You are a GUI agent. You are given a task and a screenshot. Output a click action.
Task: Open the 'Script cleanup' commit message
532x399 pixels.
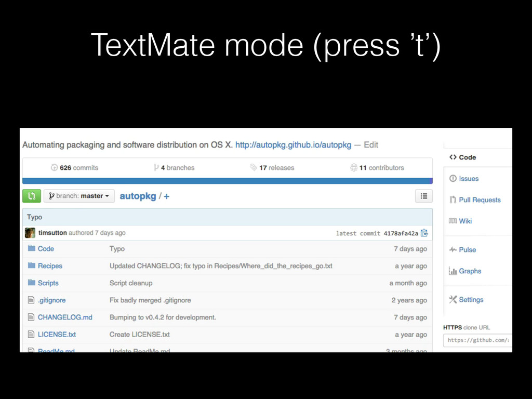click(x=131, y=283)
